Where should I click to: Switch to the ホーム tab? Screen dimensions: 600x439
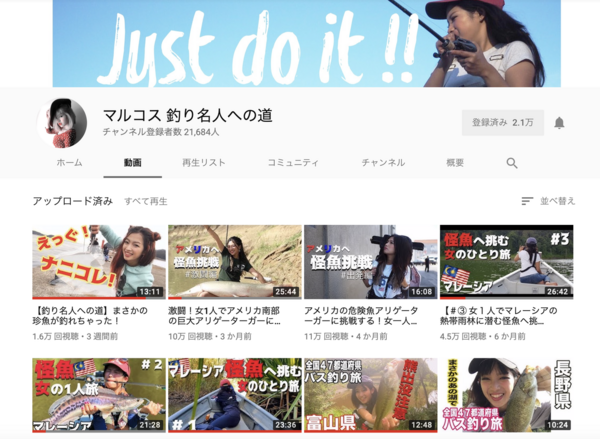point(69,163)
